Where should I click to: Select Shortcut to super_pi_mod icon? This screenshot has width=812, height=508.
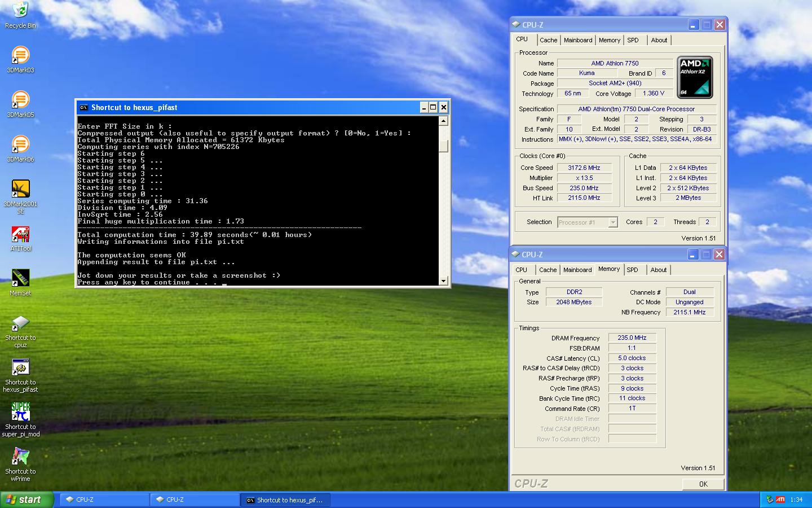point(20,420)
